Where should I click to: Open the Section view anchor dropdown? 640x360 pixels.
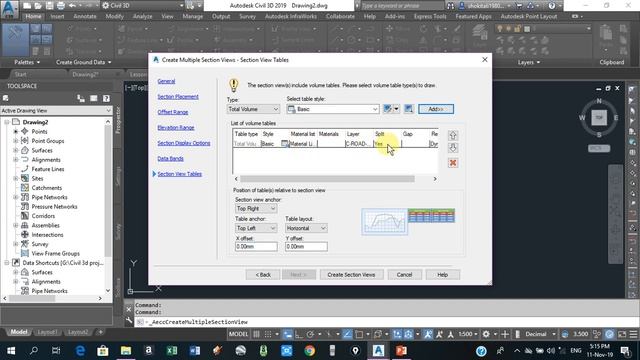(x=256, y=209)
